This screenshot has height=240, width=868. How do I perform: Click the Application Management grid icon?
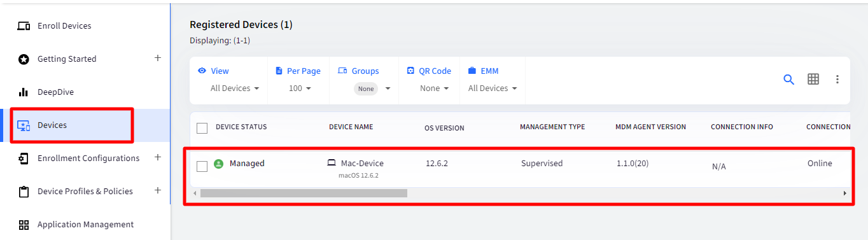[24, 225]
